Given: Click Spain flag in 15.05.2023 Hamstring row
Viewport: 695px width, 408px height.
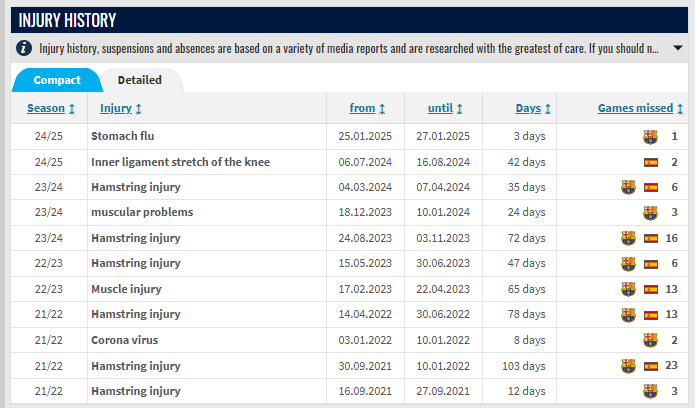Looking at the screenshot, I should click(x=651, y=264).
